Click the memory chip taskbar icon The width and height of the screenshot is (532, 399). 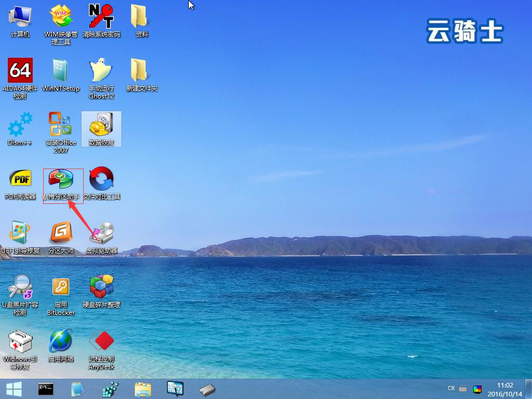tap(207, 390)
